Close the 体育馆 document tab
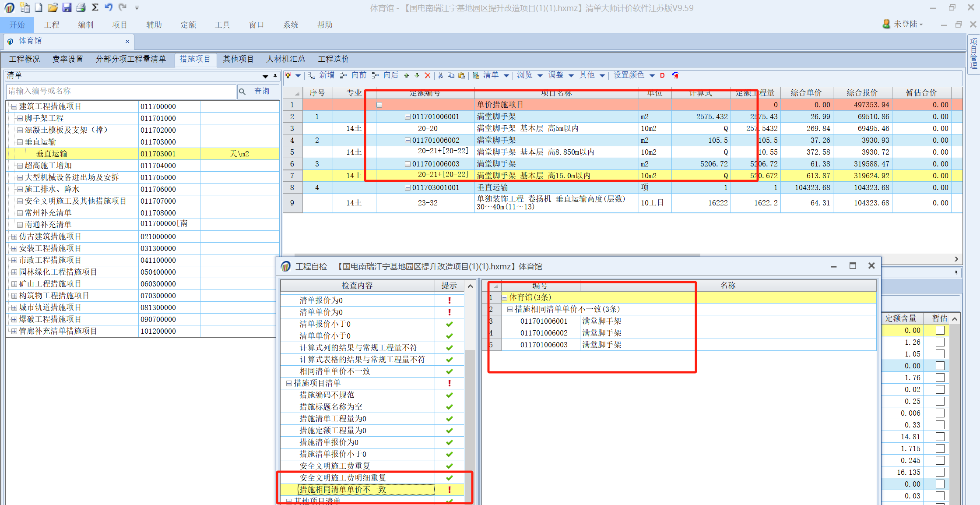 coord(127,41)
